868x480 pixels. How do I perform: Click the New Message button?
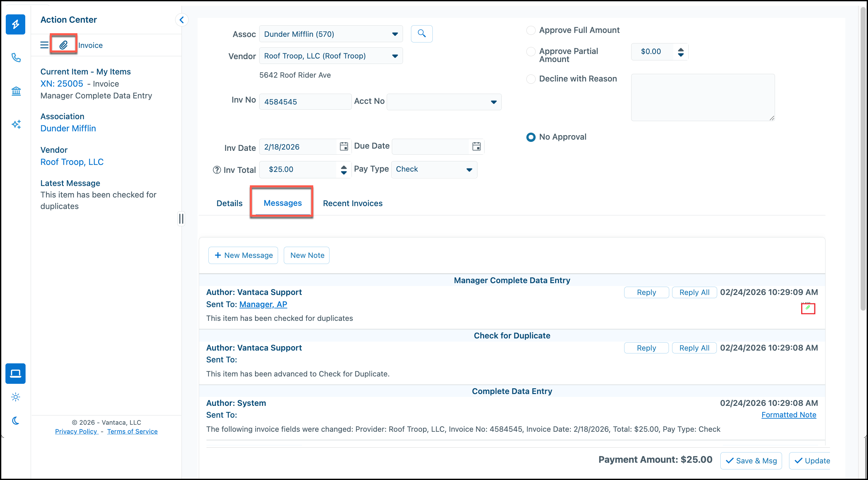click(243, 255)
